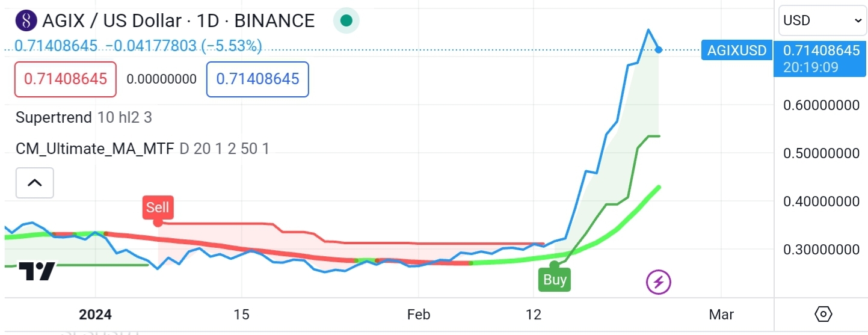This screenshot has height=335, width=868.
Task: Open chart settings hexagon icon
Action: click(823, 314)
